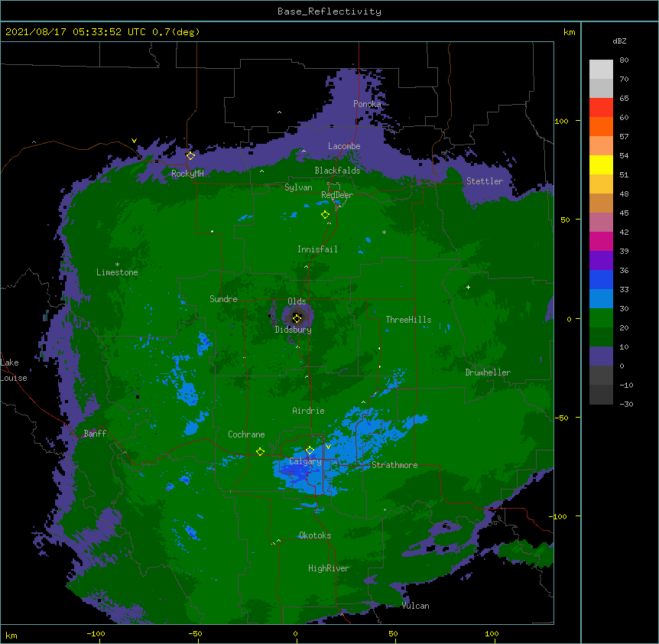Select the Lacombe city label
The image size is (659, 644).
[x=344, y=146]
